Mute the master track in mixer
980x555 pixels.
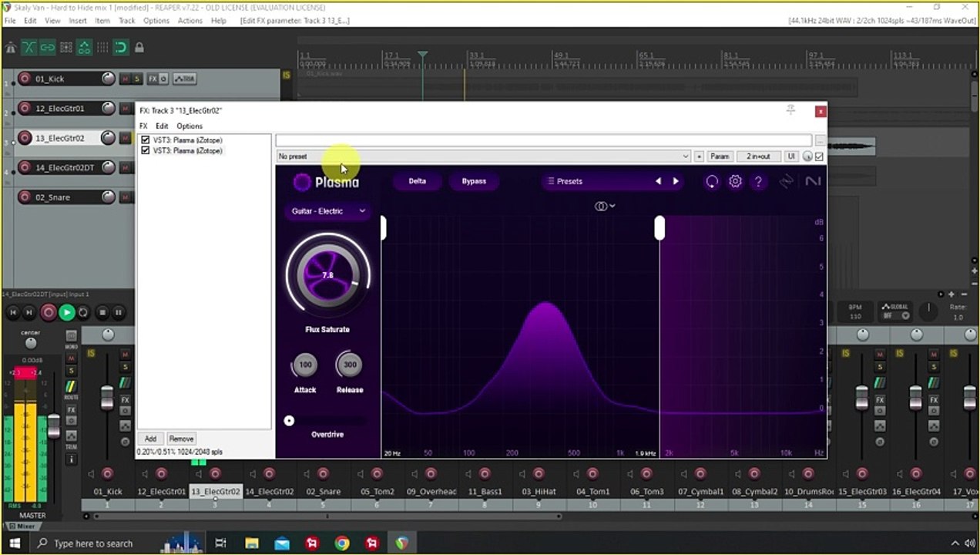tap(71, 358)
